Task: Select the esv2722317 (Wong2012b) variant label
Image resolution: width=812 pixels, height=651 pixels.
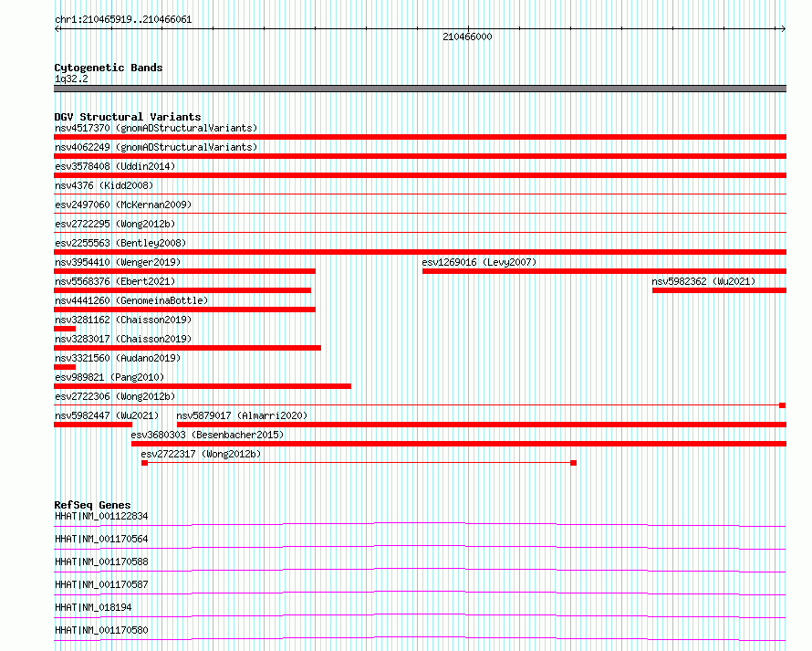Action: point(201,454)
